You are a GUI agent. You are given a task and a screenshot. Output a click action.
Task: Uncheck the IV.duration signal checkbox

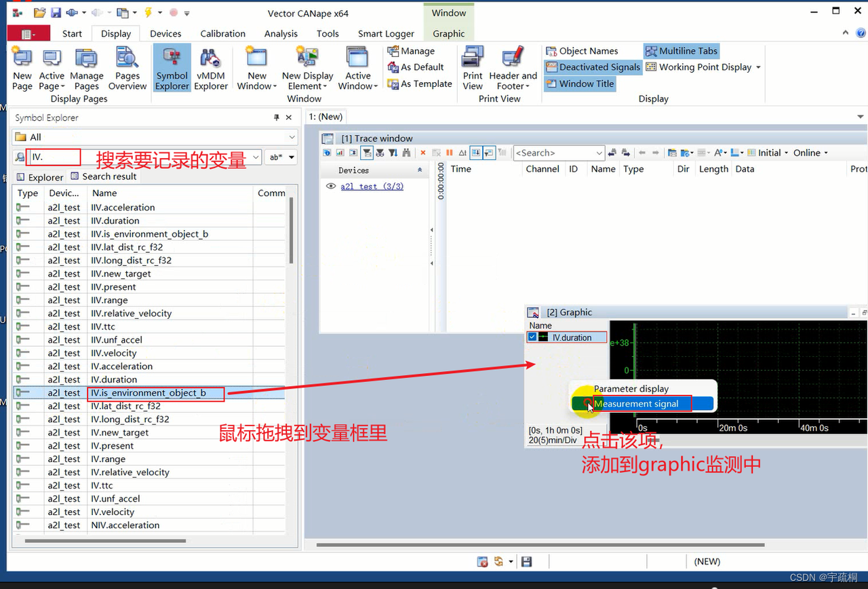(x=532, y=337)
